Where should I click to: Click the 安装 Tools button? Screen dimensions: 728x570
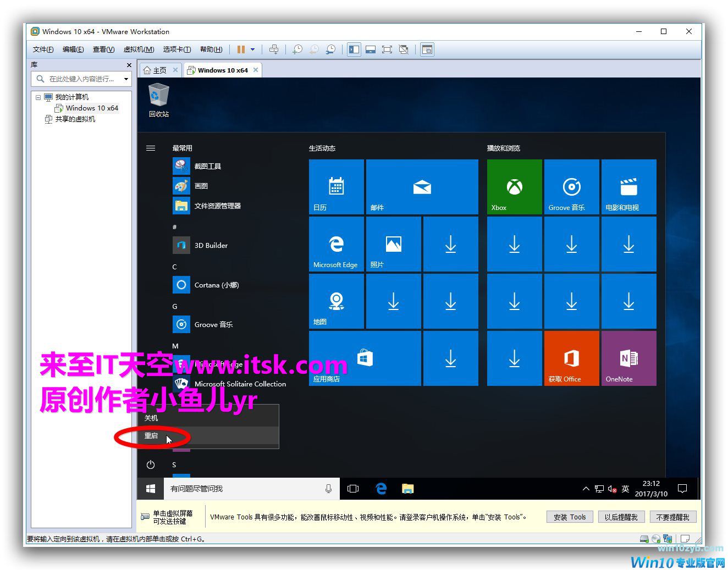(x=570, y=517)
